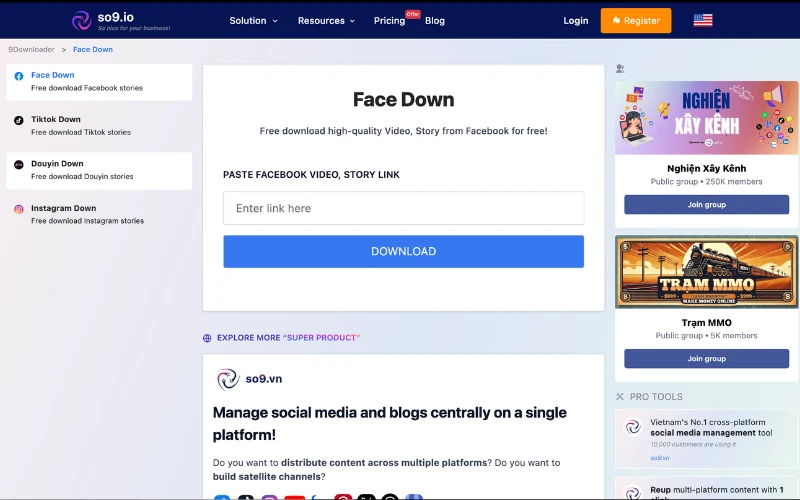This screenshot has width=800, height=500.
Task: Click the so9.vn logo in product card
Action: coord(228,379)
